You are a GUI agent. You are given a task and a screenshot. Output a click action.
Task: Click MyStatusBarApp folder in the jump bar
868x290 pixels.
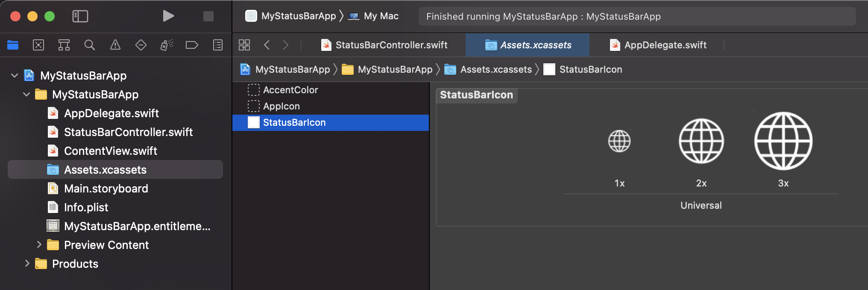click(387, 69)
